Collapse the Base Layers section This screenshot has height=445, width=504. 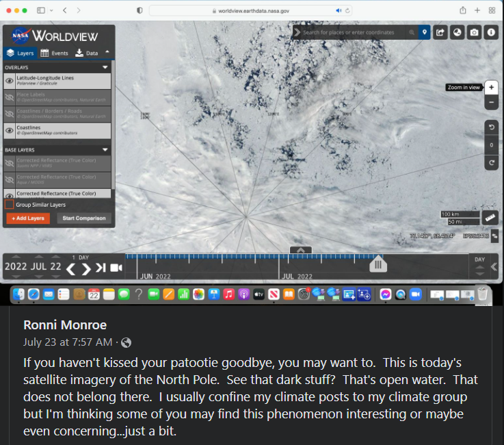tap(105, 149)
